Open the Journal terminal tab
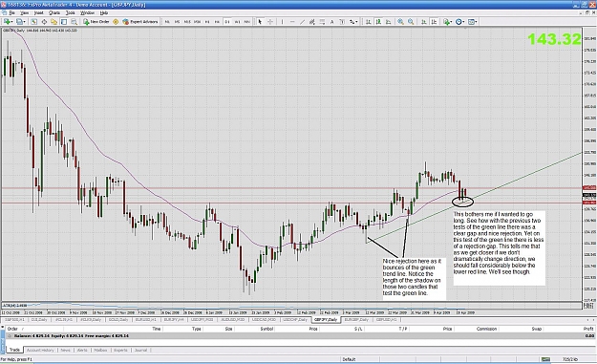Viewport: 597px width, 364px height. [140, 350]
